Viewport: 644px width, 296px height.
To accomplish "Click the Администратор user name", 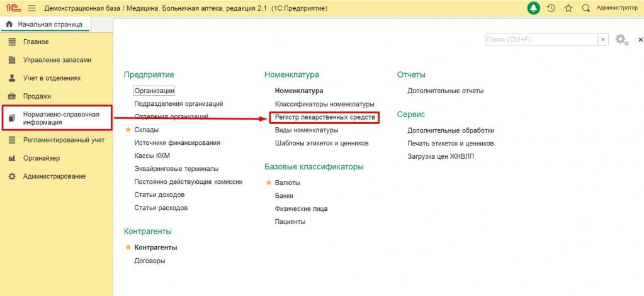I will coord(617,8).
